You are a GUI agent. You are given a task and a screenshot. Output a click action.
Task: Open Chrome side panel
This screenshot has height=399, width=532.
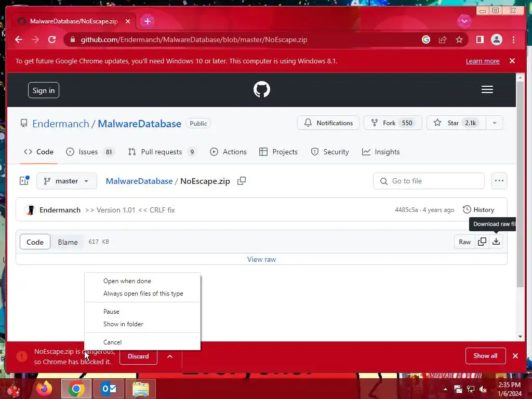click(480, 39)
